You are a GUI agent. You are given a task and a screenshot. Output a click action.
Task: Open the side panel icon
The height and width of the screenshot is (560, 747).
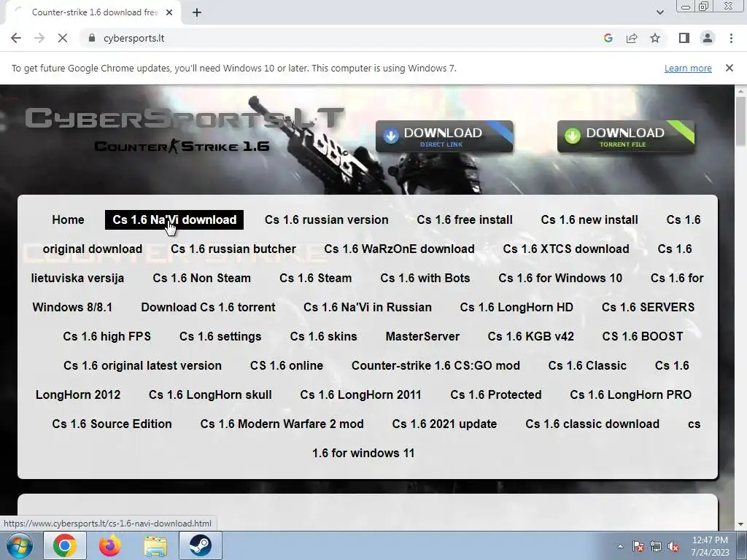[x=684, y=38]
